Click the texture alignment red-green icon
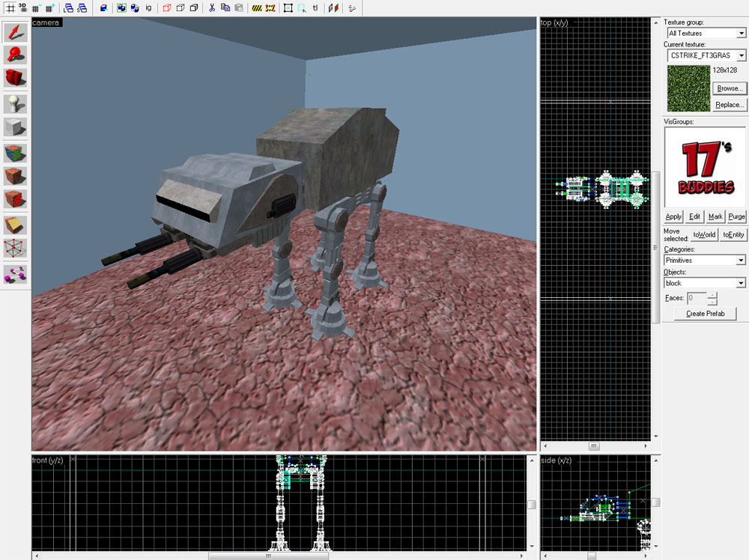 click(x=333, y=8)
